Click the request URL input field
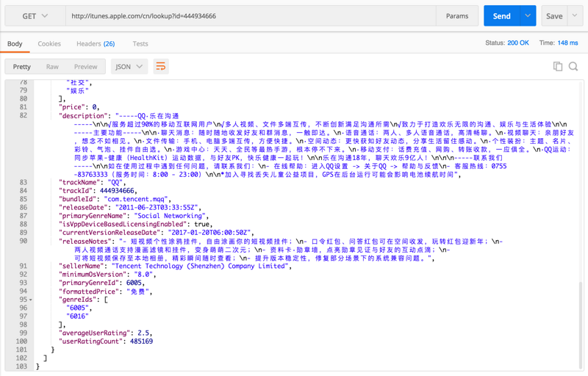This screenshot has height=376, width=588. pos(251,16)
